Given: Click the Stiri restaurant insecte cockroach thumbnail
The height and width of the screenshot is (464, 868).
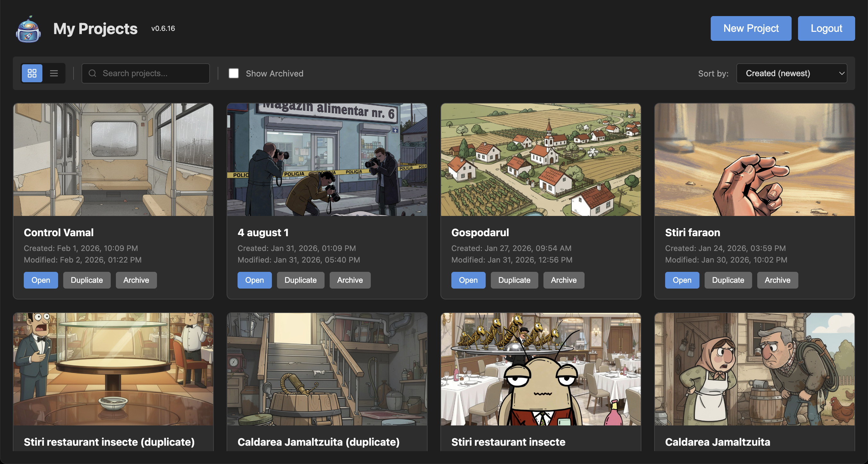Looking at the screenshot, I should pyautogui.click(x=541, y=369).
